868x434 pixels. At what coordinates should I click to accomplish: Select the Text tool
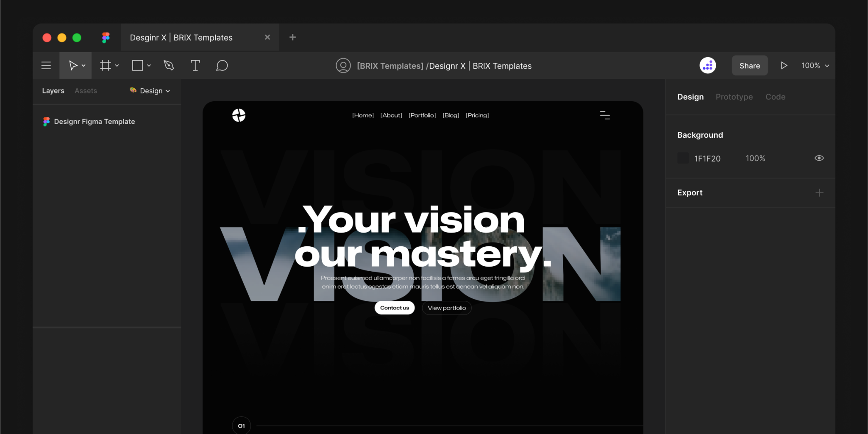point(195,65)
